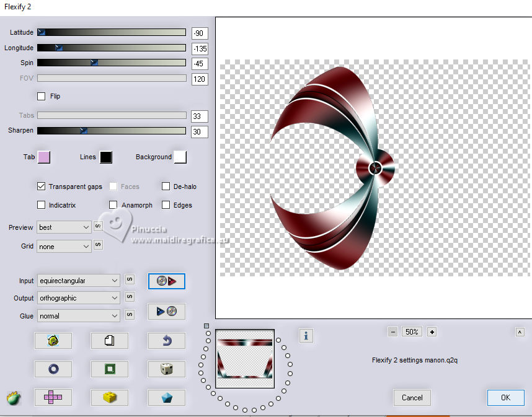Expand the Output orthographic dropdown

pyautogui.click(x=78, y=298)
